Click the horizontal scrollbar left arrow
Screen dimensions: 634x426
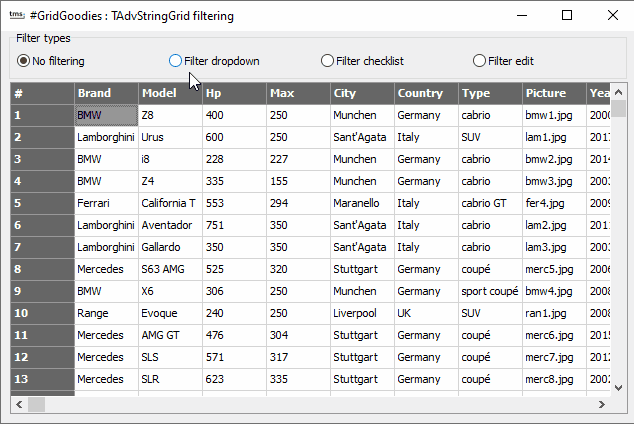19,404
